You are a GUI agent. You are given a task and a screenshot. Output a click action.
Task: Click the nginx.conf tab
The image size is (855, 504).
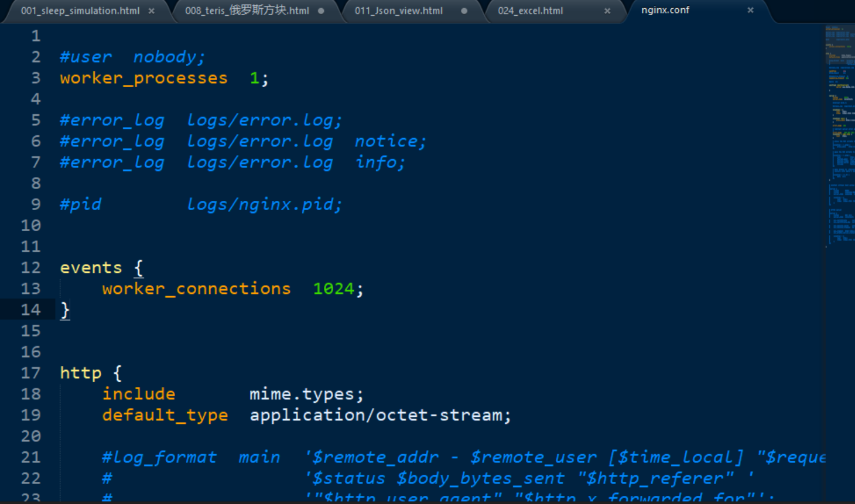665,10
